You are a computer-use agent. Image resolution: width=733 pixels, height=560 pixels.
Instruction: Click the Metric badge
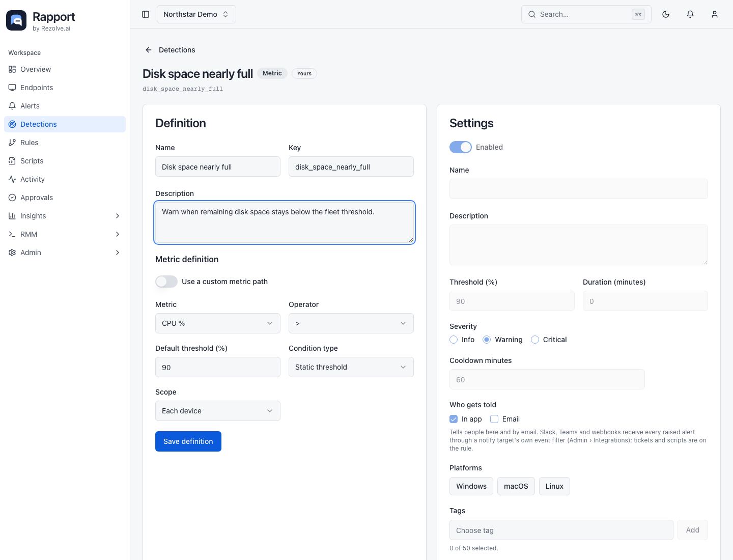(272, 73)
